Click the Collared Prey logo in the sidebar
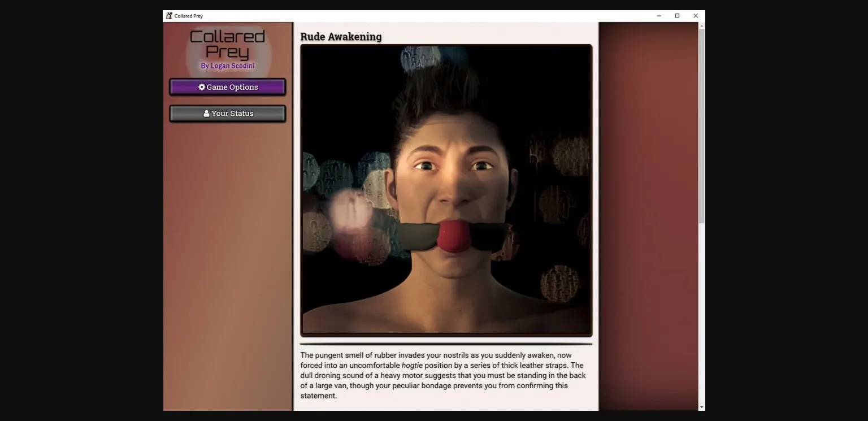The image size is (868, 421). [228, 45]
